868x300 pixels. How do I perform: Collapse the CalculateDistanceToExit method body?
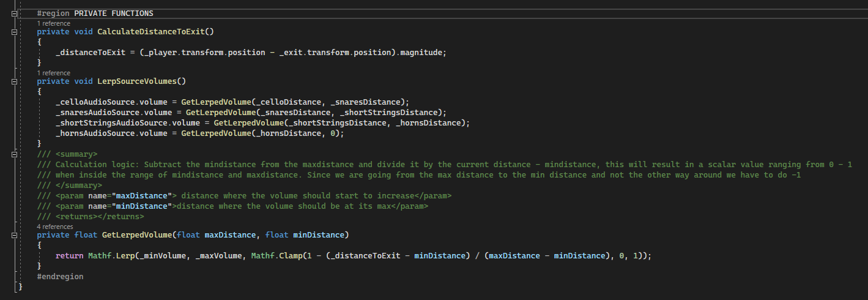(x=15, y=31)
